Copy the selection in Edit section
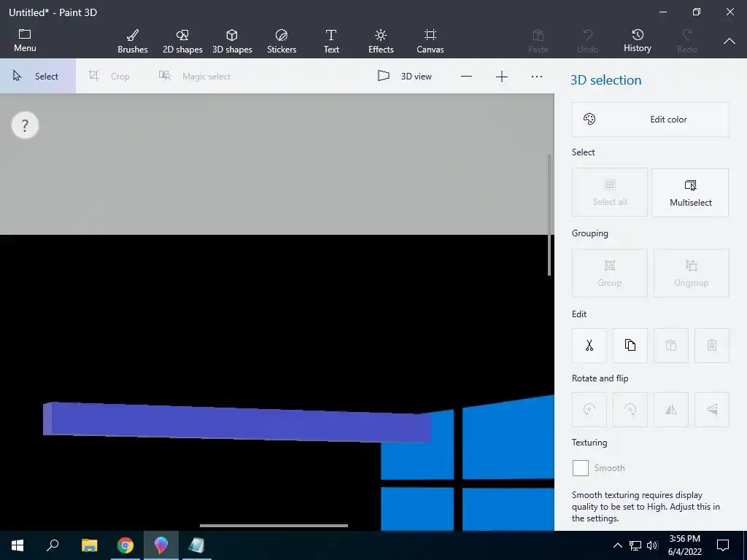The height and width of the screenshot is (560, 747). (630, 345)
